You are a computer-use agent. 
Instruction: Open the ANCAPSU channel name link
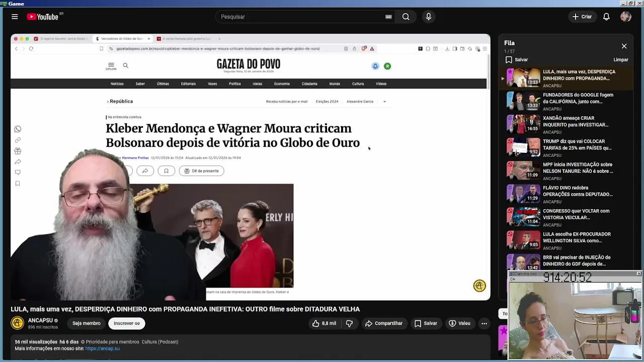(x=40, y=320)
